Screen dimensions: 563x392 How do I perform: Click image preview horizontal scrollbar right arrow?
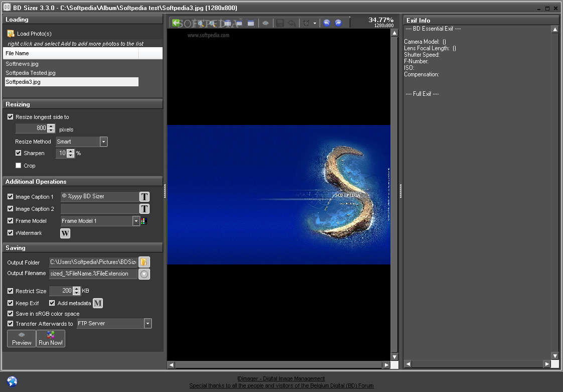click(386, 365)
